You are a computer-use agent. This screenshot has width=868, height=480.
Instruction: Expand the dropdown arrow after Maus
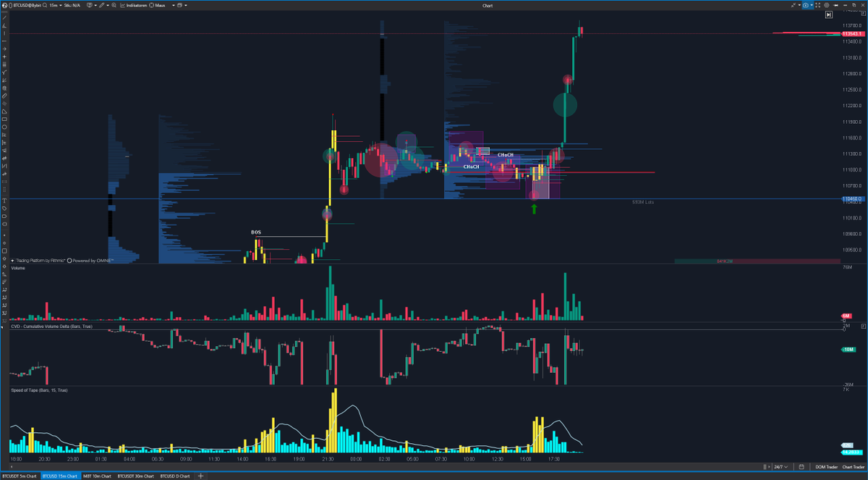(174, 6)
